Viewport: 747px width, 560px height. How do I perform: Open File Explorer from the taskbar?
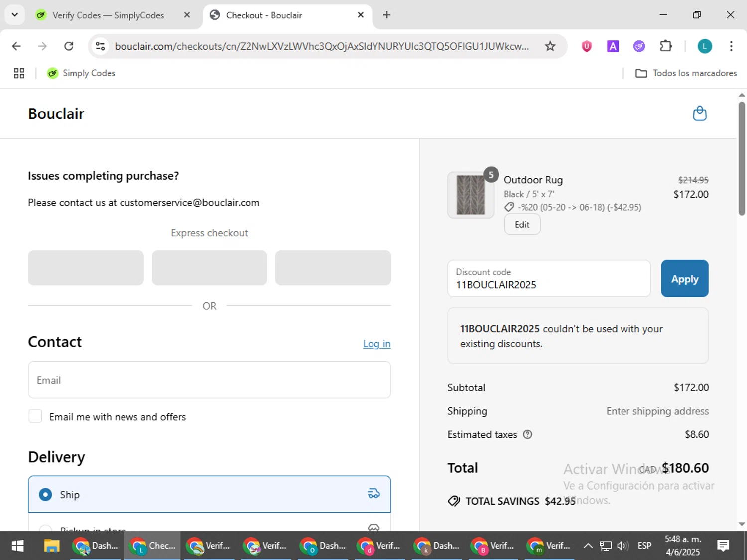(52, 546)
